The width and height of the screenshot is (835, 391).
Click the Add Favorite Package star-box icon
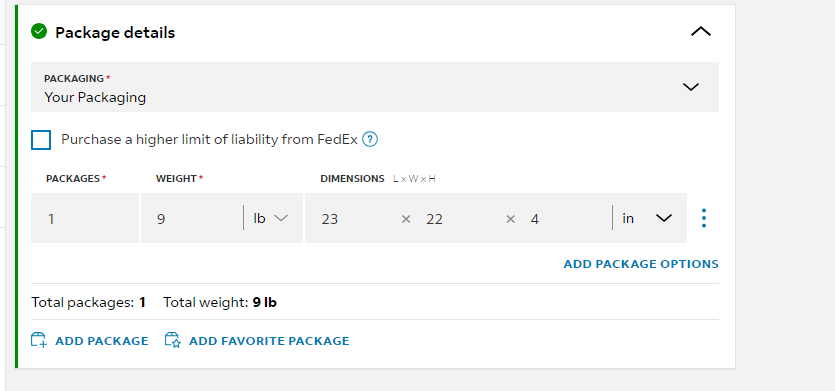pyautogui.click(x=173, y=340)
